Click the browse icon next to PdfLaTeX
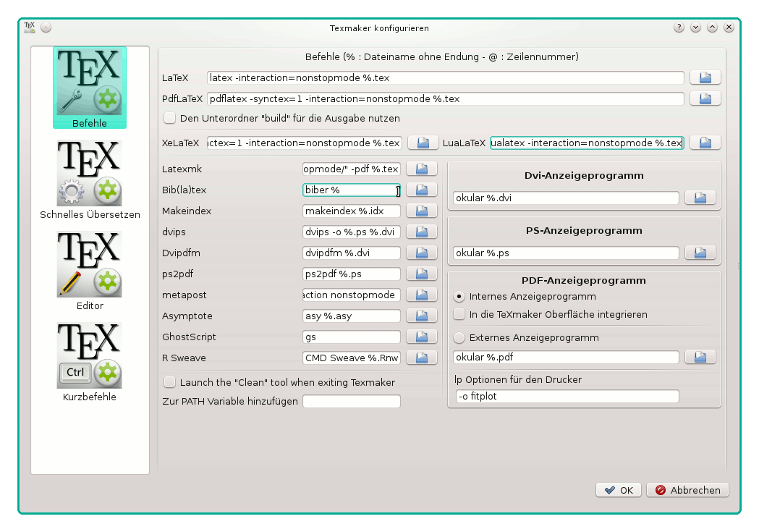 click(x=705, y=98)
